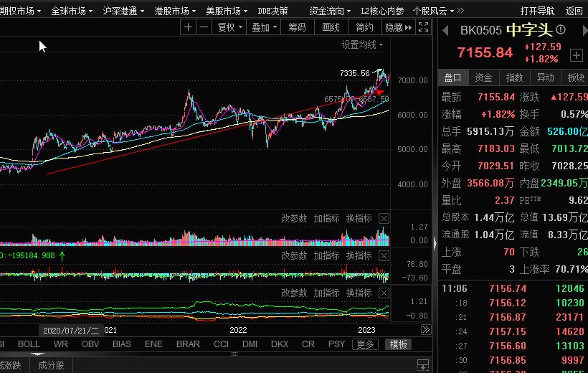Screen dimensions: 588x373
Task: Switch to 异动 tab
Action: 545,77
